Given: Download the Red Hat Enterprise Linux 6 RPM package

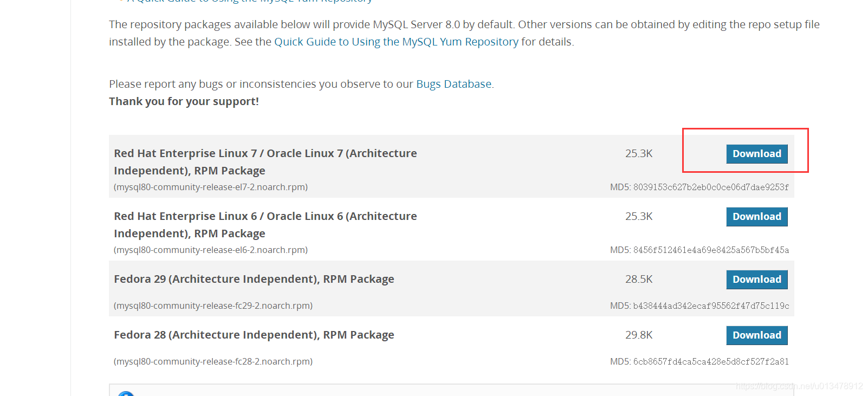Looking at the screenshot, I should 756,217.
